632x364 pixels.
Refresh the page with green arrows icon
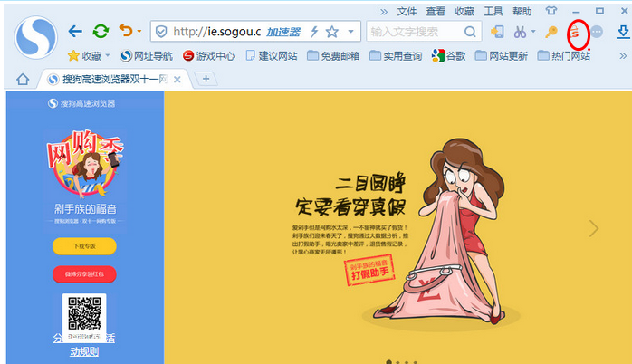click(101, 31)
